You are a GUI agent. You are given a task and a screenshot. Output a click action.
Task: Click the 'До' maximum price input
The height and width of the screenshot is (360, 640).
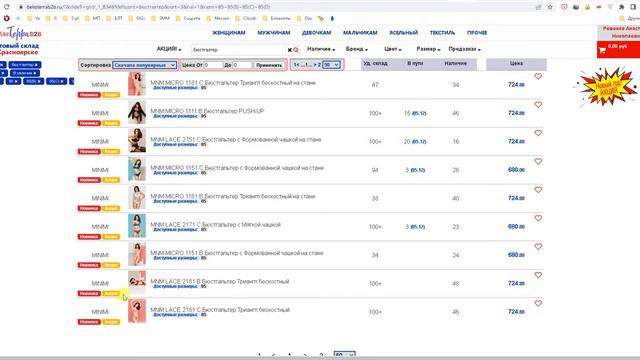click(x=242, y=65)
